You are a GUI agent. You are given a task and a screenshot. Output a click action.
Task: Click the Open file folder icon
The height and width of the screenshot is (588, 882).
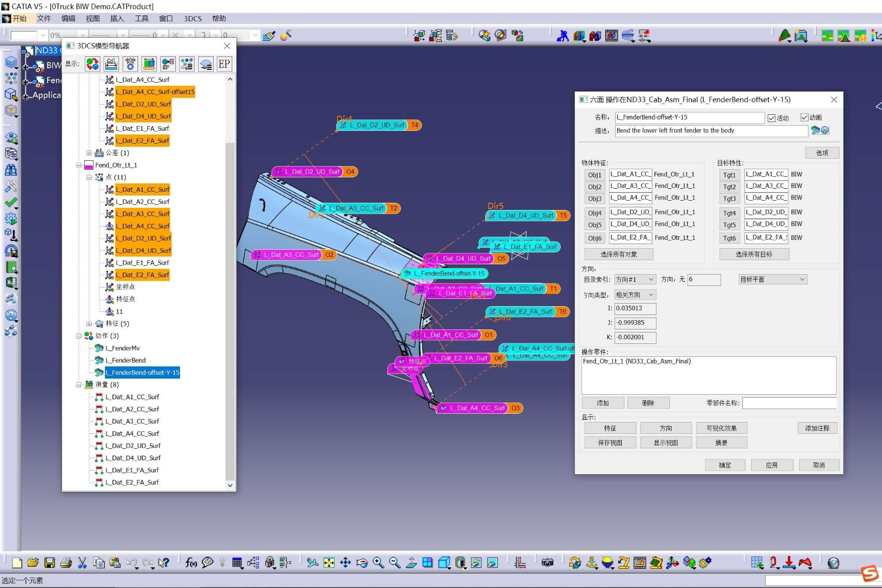click(x=33, y=563)
